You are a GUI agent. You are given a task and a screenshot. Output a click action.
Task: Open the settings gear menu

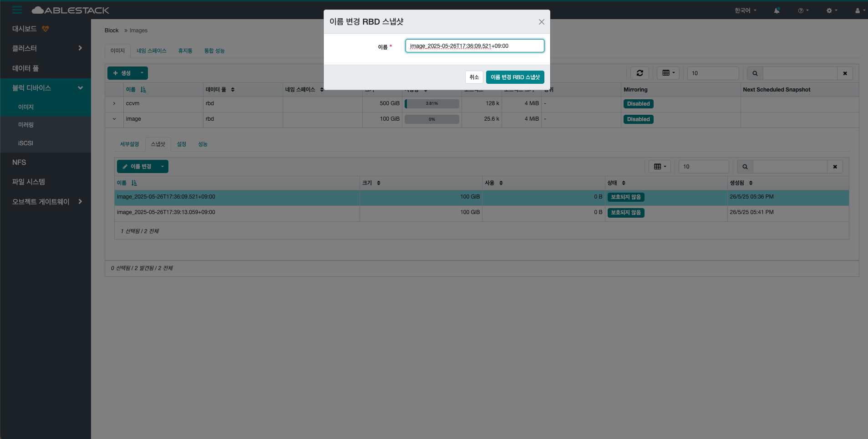pos(832,10)
